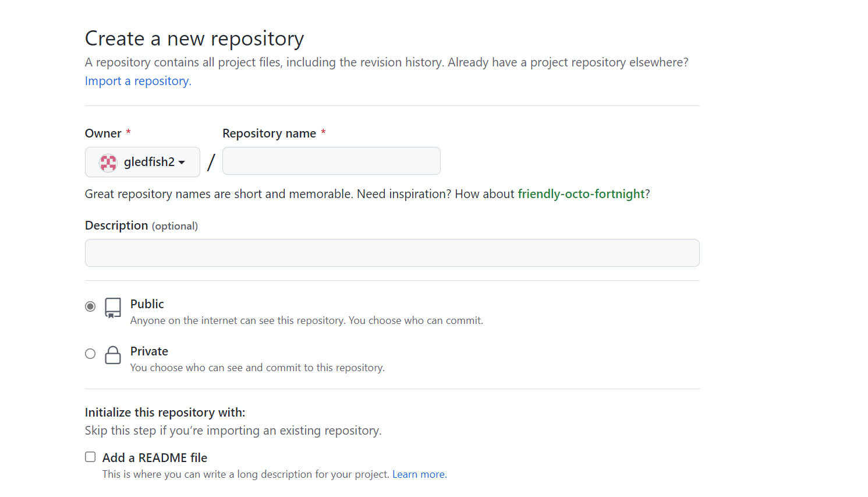Click the Private label text

coord(149,351)
